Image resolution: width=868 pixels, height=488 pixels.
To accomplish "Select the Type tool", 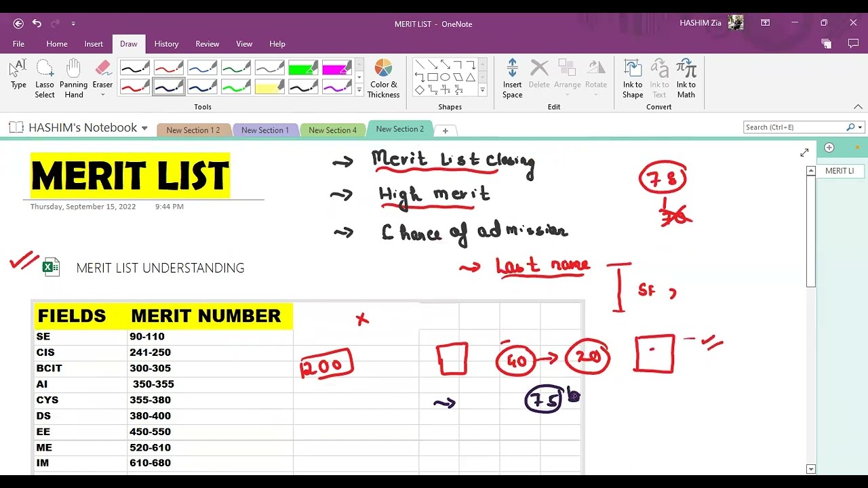I will pos(18,75).
